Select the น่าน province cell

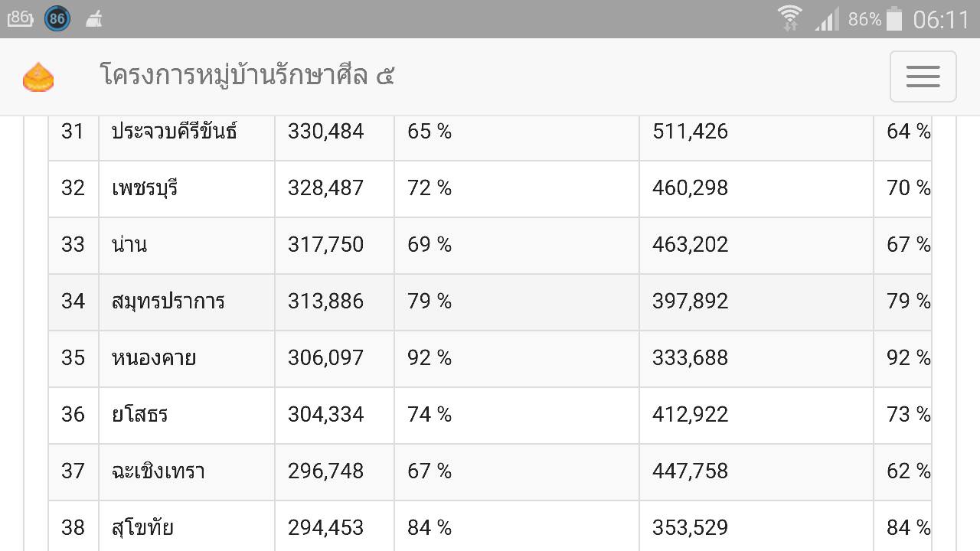tap(187, 246)
